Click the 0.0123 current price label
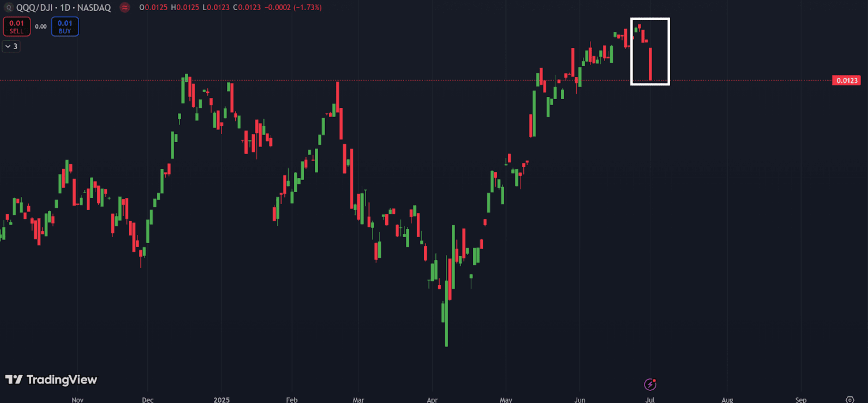 [x=846, y=81]
